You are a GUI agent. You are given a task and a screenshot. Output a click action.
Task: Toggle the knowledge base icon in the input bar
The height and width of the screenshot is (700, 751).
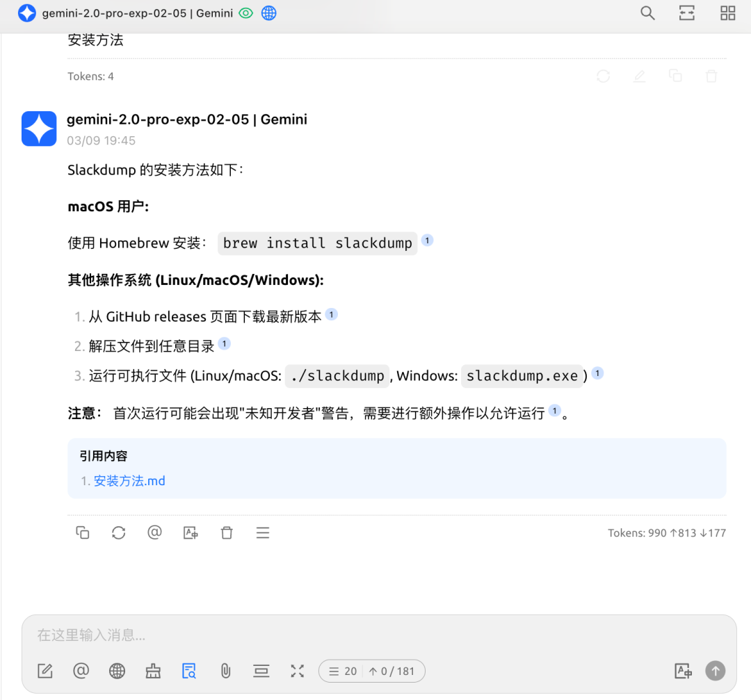click(x=189, y=671)
